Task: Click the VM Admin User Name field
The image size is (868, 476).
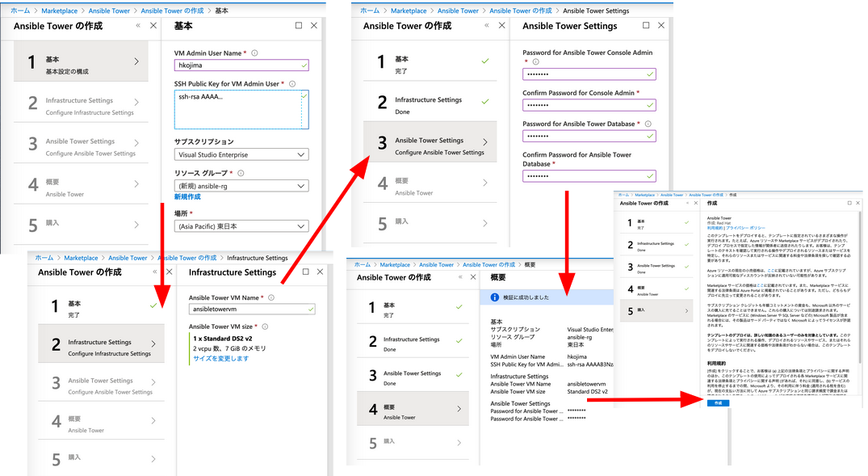Action: 241,65
